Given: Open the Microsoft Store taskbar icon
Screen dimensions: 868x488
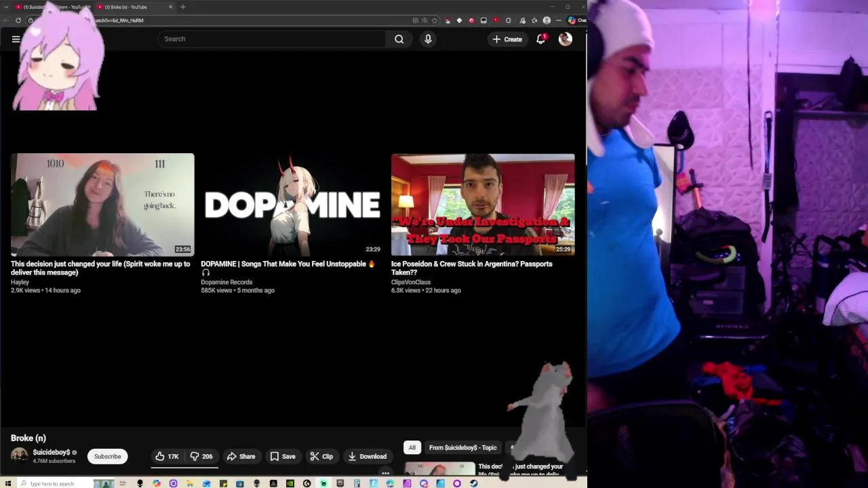Looking at the screenshot, I should (239, 483).
